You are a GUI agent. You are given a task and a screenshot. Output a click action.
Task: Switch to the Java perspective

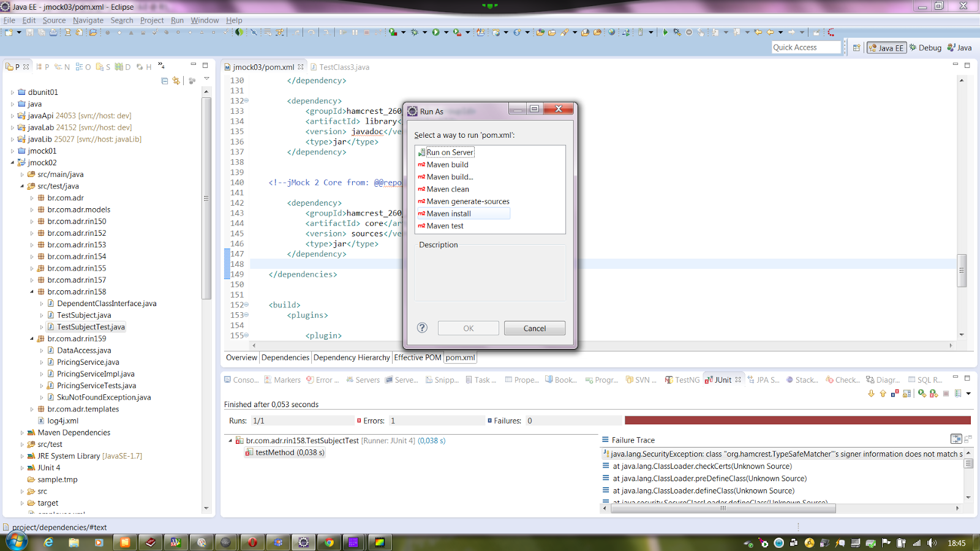point(959,48)
